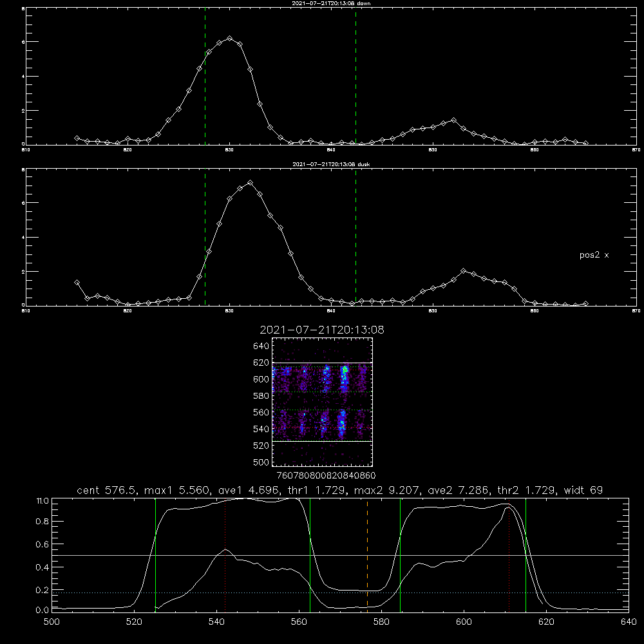Click the "620" x-axis label of bottom plot
Viewport: 644px width, 644px height.
click(x=547, y=622)
